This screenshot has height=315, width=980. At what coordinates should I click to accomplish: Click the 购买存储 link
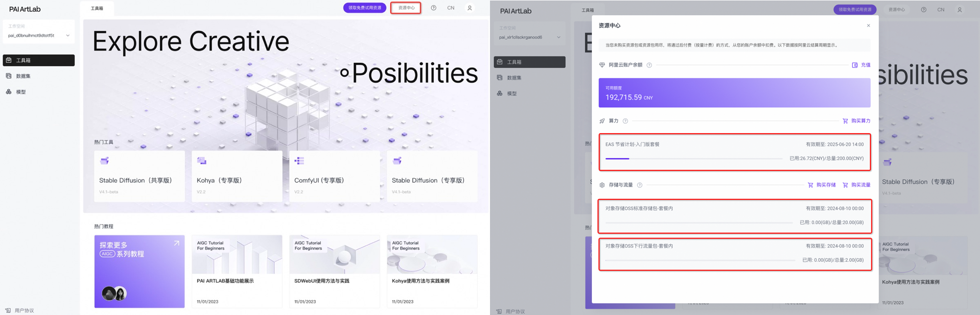click(x=821, y=185)
